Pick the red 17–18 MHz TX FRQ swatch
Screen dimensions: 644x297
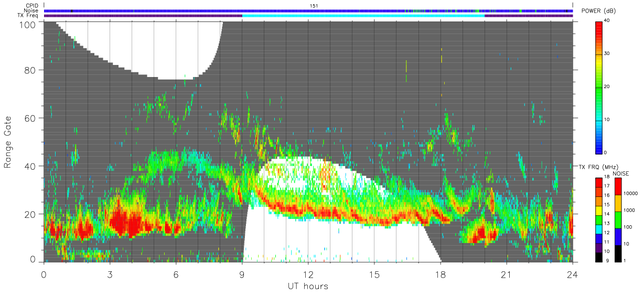click(598, 182)
